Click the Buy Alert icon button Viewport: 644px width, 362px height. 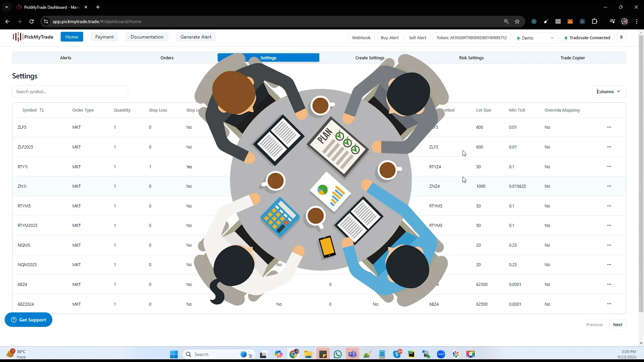(x=390, y=38)
